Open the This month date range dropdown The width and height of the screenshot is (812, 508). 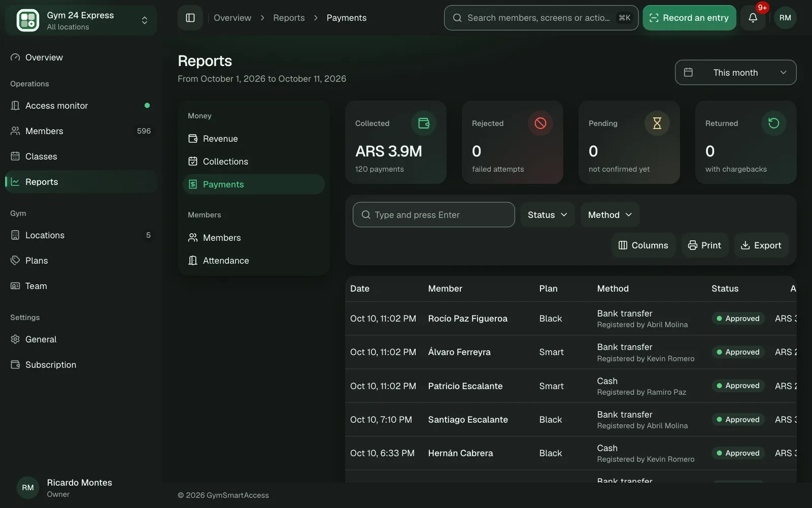(735, 73)
